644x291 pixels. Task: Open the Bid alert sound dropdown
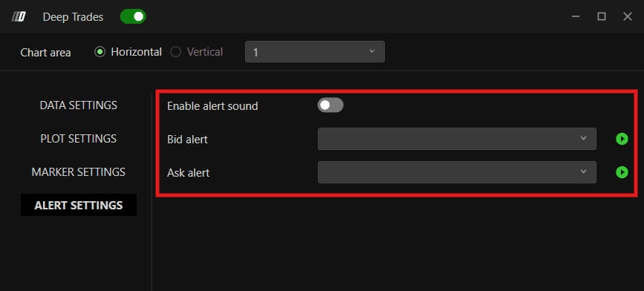click(x=457, y=139)
